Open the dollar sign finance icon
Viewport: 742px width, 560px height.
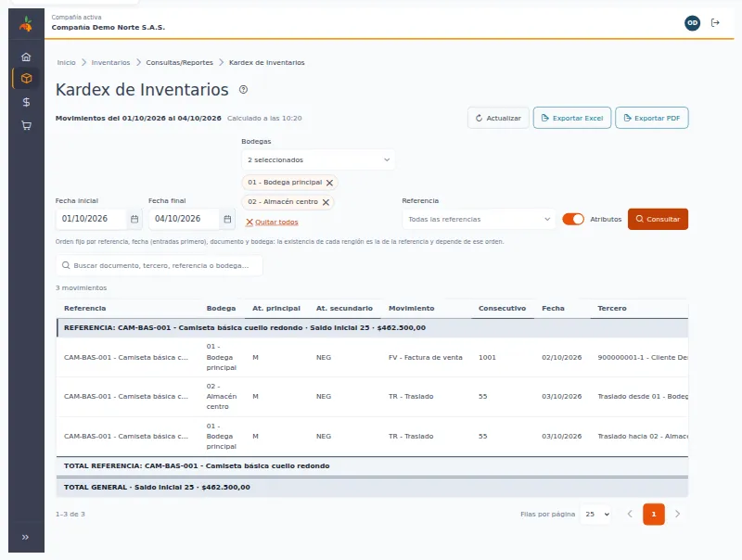[x=26, y=102]
